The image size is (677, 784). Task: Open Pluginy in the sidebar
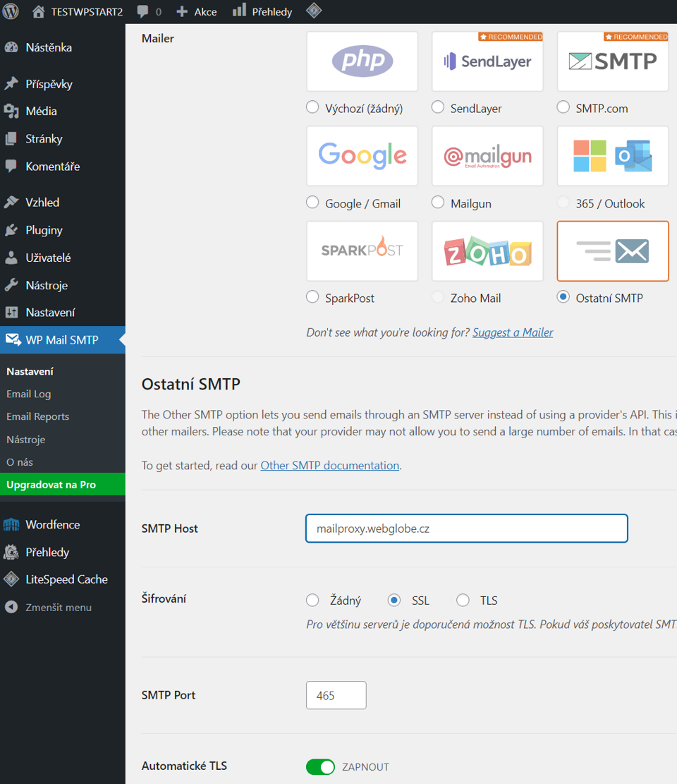point(63,230)
